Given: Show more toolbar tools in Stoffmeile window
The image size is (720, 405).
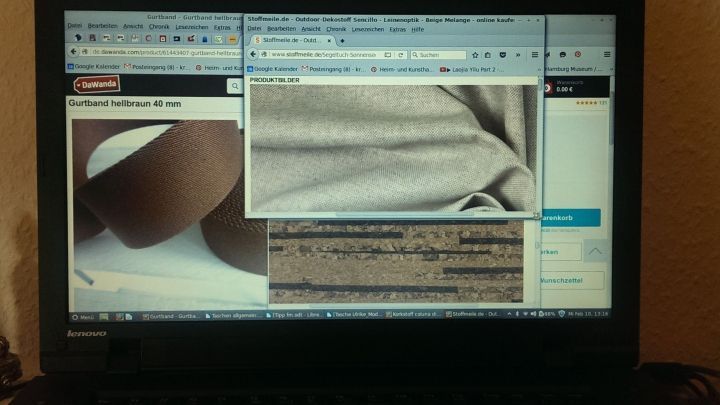Looking at the screenshot, I should click(x=518, y=55).
